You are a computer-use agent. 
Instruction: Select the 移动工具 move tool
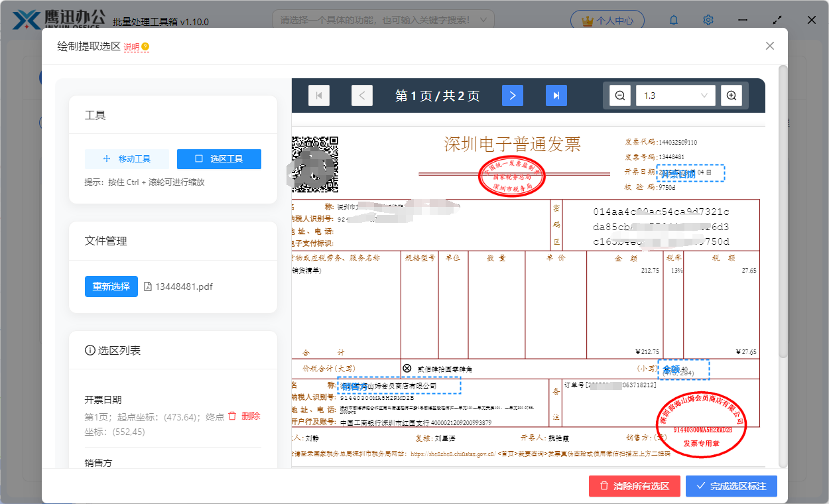(127, 159)
